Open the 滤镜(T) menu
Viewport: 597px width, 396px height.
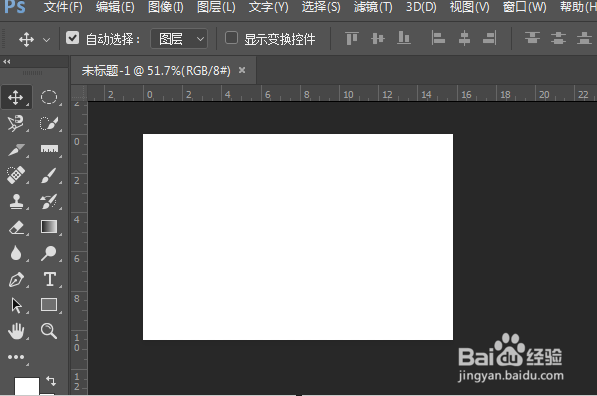point(373,7)
